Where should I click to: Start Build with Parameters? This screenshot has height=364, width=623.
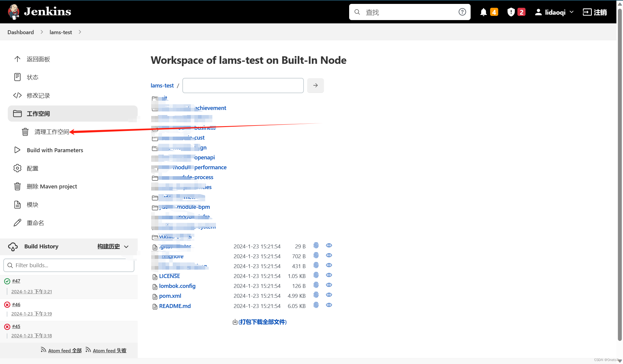(55, 150)
